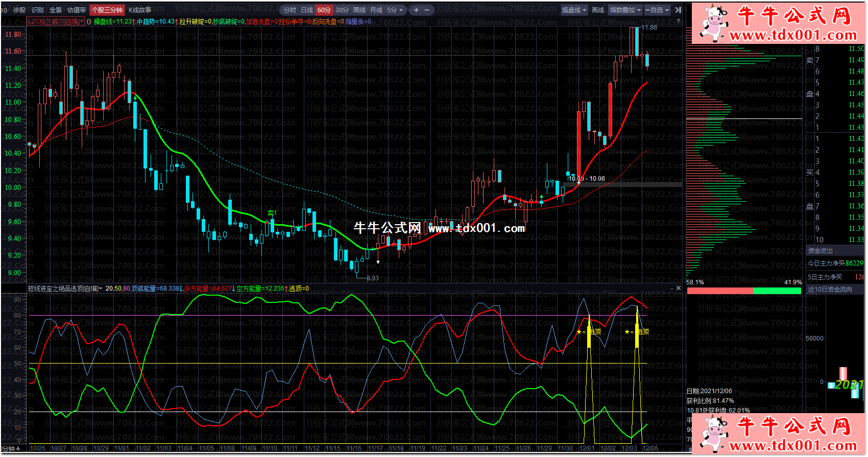Minimize the sub-indicator panel
Screen dimensions: 868x457
point(672,288)
